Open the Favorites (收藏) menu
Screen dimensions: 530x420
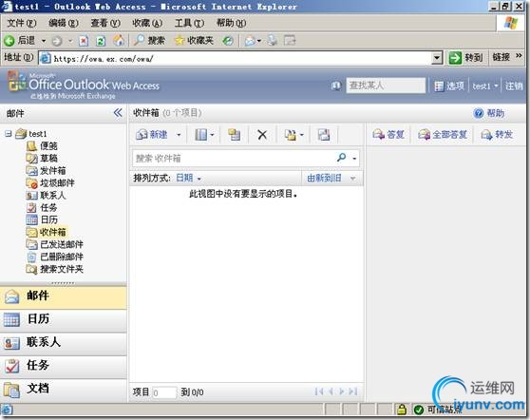point(147,23)
